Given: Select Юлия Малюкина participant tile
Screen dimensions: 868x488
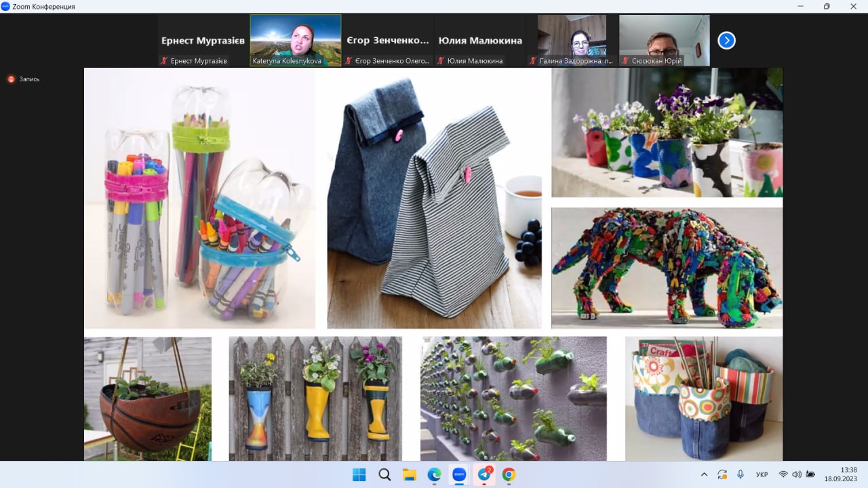Looking at the screenshot, I should (x=480, y=40).
